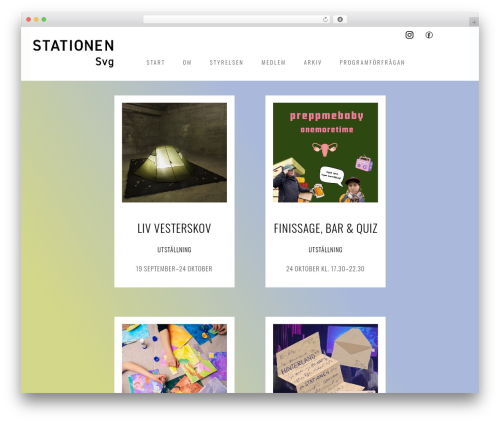500x423 pixels.
Task: Open the illuminated tent exhibition image
Action: pos(174,153)
